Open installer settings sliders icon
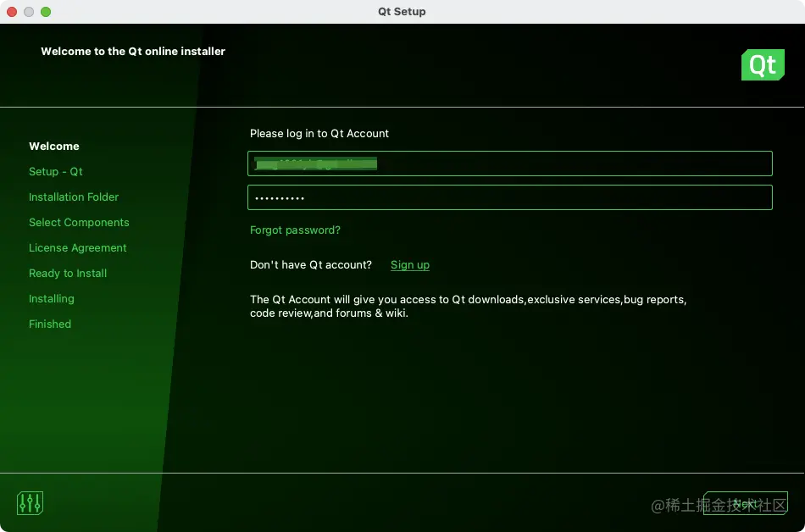 click(x=30, y=502)
